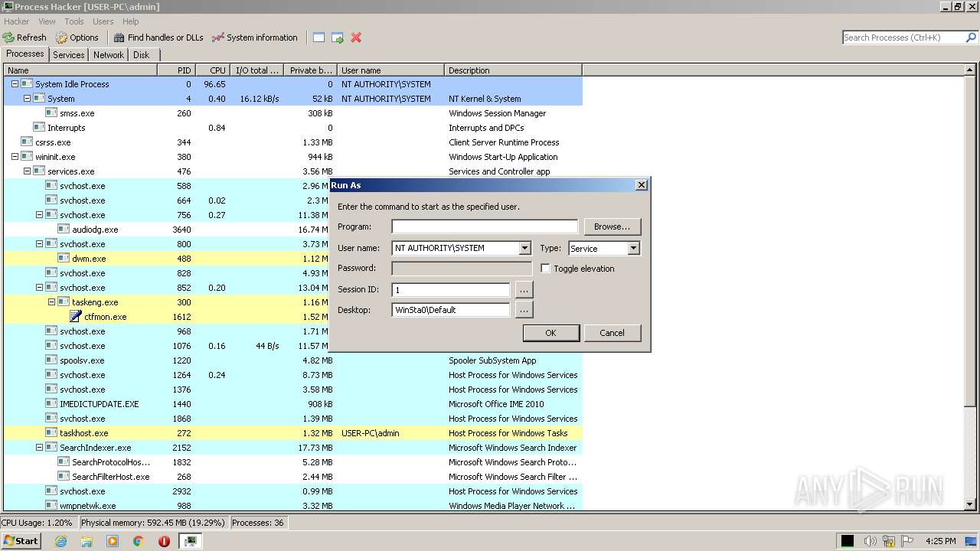Open System information toolbar icon

[x=218, y=37]
